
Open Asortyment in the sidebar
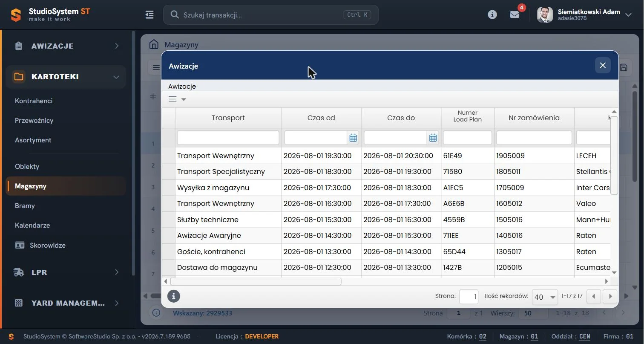(x=33, y=140)
